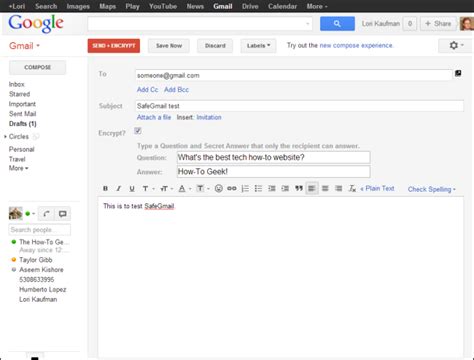Click in the secret Answer field
Screen dimensions: 474x360
tap(273, 172)
